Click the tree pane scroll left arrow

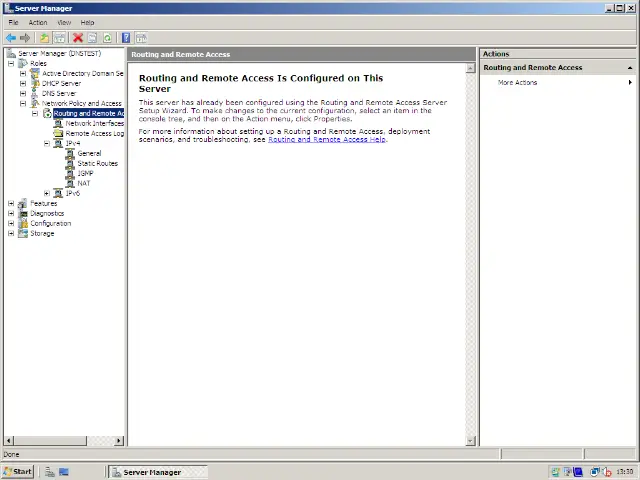click(9, 441)
